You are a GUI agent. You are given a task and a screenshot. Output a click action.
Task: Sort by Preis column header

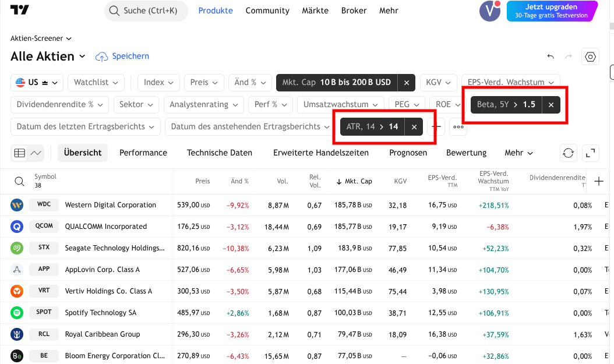coord(203,181)
